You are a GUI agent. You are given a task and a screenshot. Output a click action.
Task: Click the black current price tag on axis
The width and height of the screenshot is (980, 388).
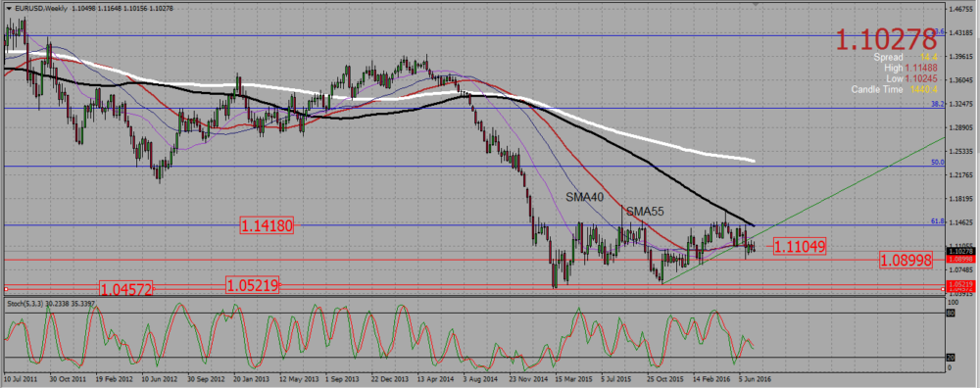click(x=956, y=251)
